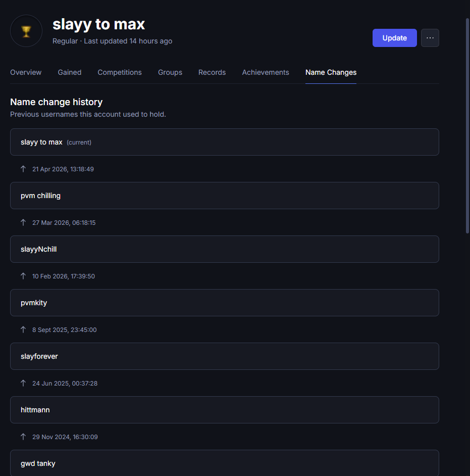Go to the Competitions tab
The width and height of the screenshot is (470, 476).
click(x=120, y=72)
